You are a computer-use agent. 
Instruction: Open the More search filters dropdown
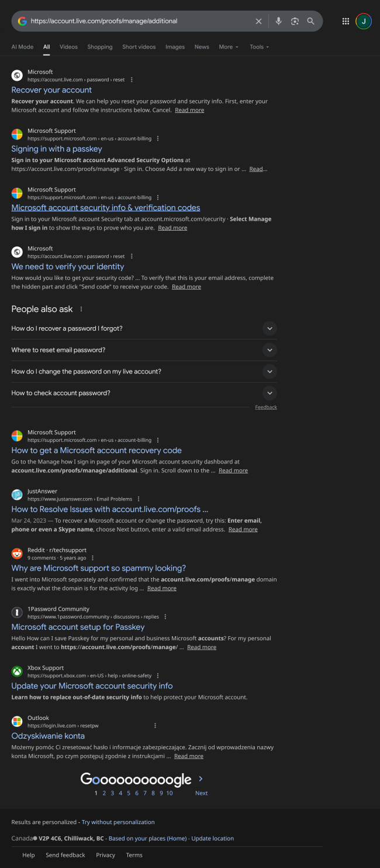point(229,47)
